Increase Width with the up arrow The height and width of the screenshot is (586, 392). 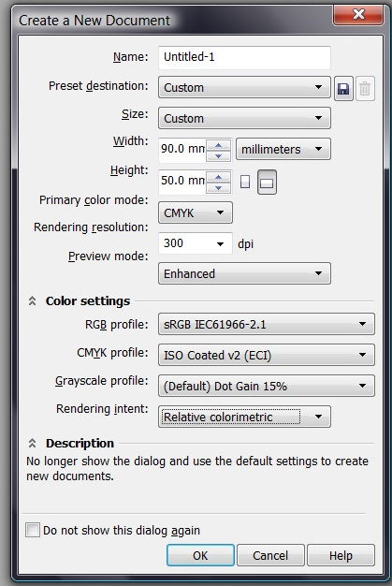(218, 145)
